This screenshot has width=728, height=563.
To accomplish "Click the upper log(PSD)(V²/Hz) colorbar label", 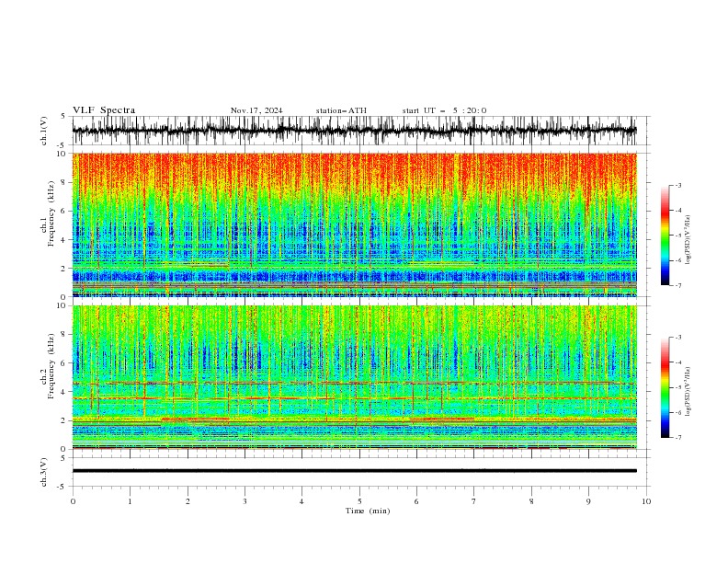I will tap(688, 240).
